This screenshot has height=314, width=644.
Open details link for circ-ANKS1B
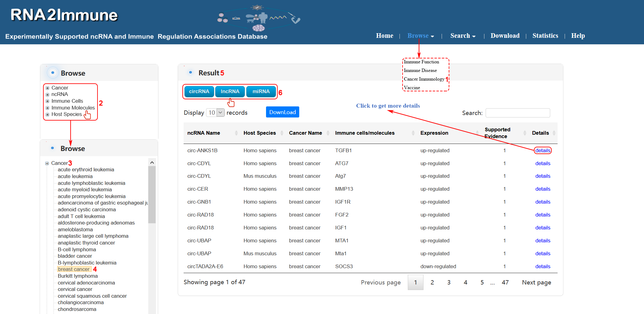pos(543,150)
